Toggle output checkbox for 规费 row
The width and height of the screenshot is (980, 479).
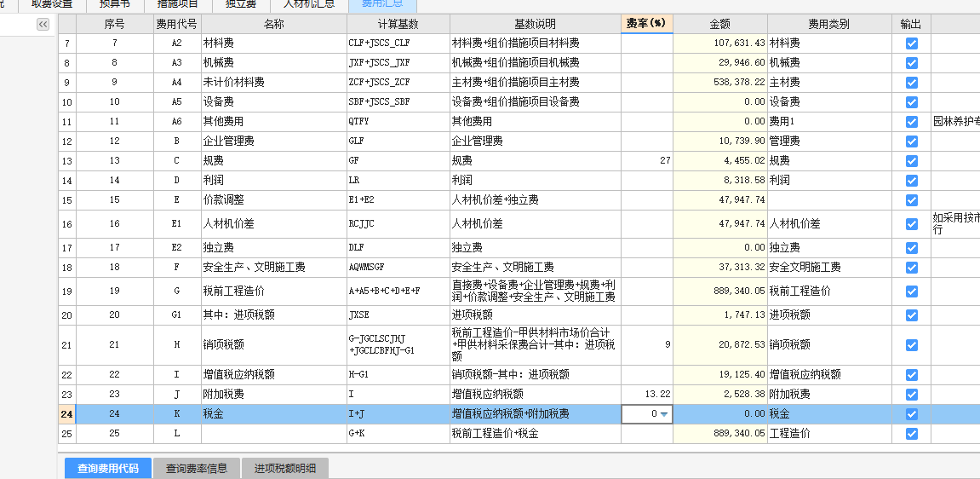[x=911, y=161]
